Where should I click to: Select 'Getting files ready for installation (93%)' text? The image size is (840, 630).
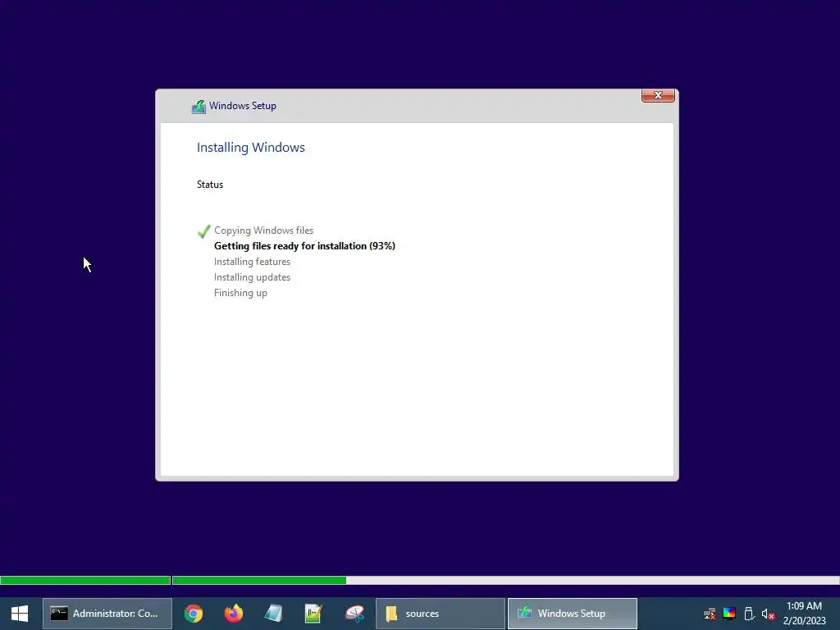pyautogui.click(x=304, y=246)
